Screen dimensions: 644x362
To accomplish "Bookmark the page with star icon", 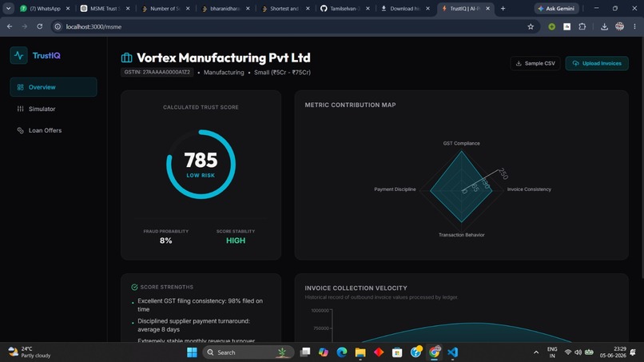I will click(x=531, y=26).
